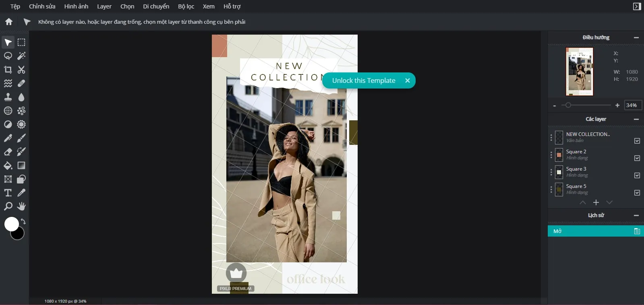Click the Home icon
This screenshot has height=305, width=644.
click(x=9, y=22)
